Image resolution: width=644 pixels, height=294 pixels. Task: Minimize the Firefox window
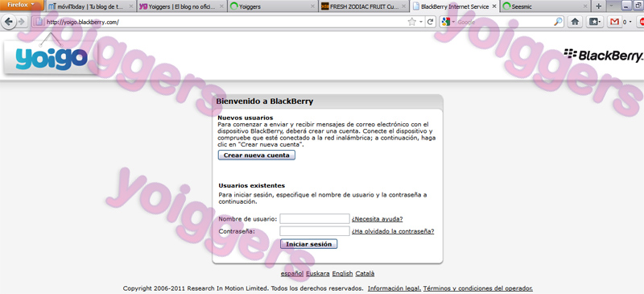pyautogui.click(x=625, y=6)
